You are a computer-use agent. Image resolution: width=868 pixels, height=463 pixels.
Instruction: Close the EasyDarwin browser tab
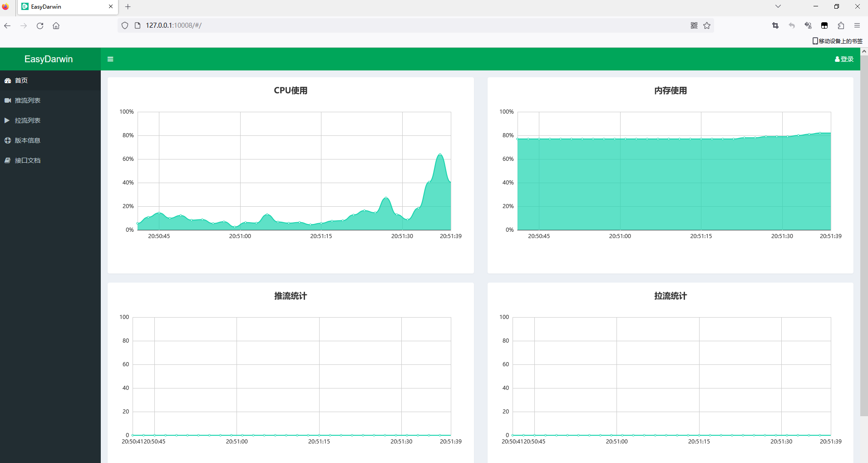coord(111,7)
